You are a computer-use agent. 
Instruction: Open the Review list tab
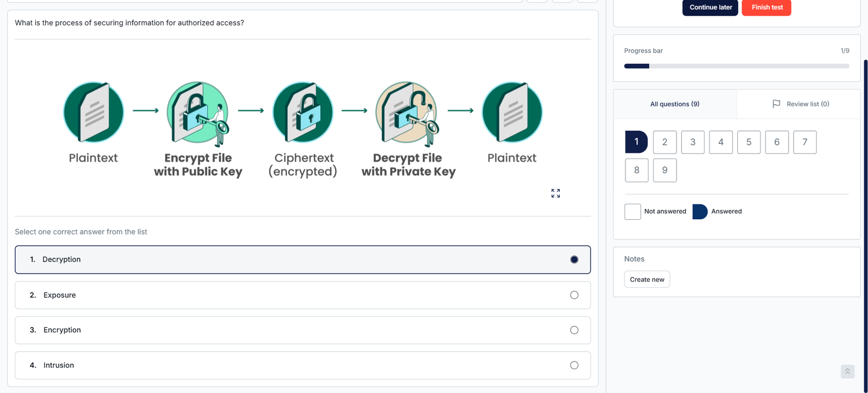[x=800, y=104]
